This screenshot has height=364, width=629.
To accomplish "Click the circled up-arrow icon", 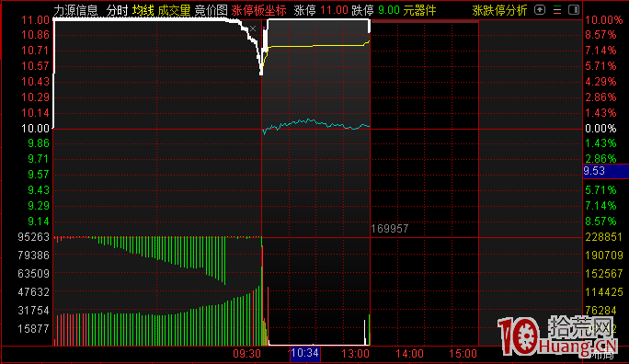I will (540, 9).
